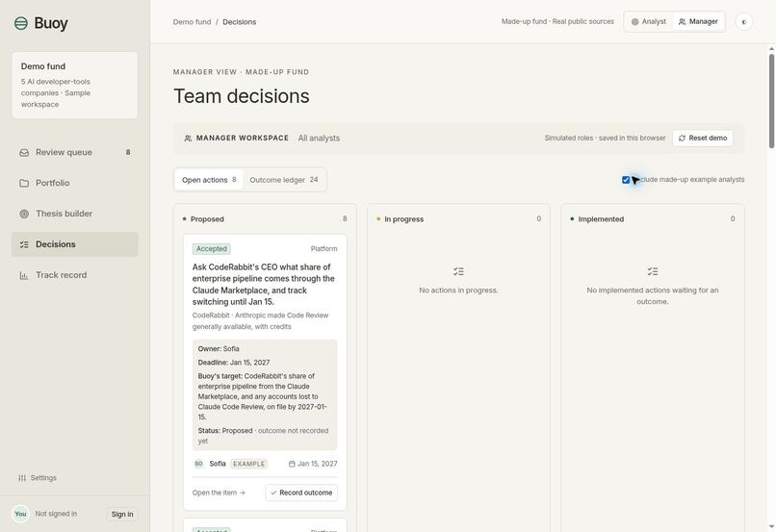Click the Portfolio folder icon
The width and height of the screenshot is (776, 532).
tap(24, 183)
